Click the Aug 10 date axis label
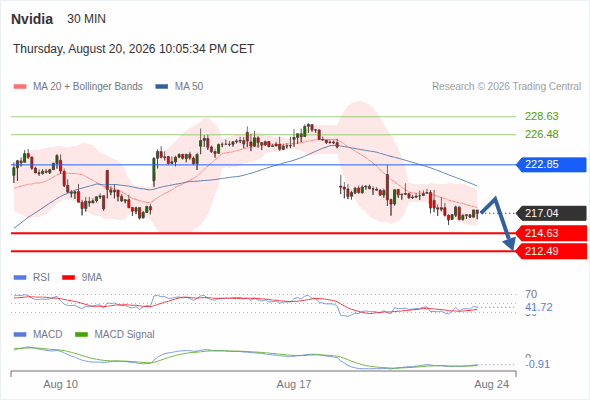The image size is (590, 400). coord(61,384)
